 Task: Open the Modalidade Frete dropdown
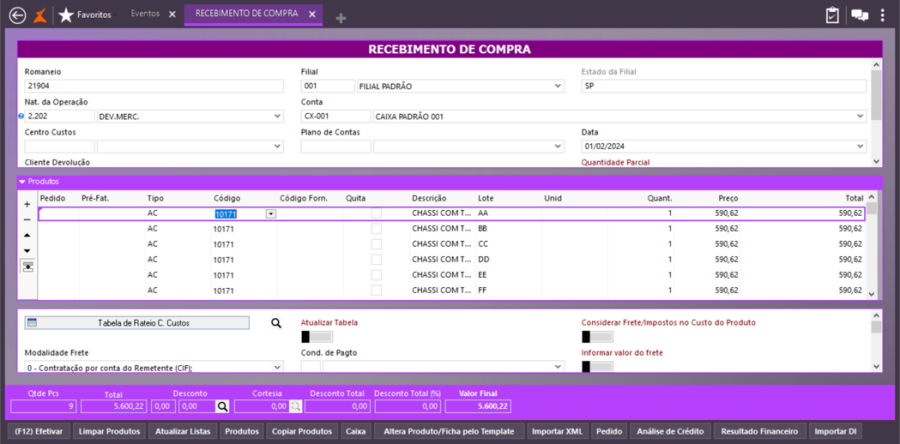[277, 366]
